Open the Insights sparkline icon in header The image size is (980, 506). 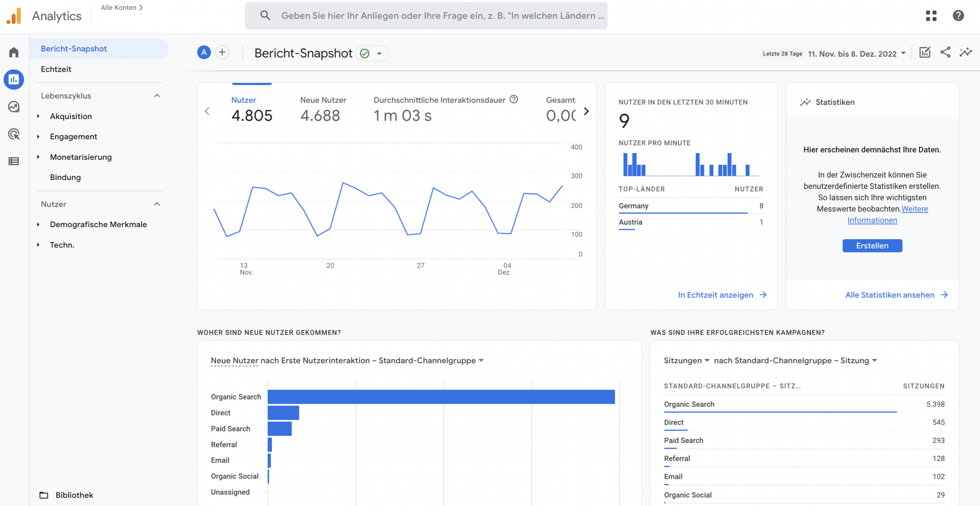coord(965,52)
